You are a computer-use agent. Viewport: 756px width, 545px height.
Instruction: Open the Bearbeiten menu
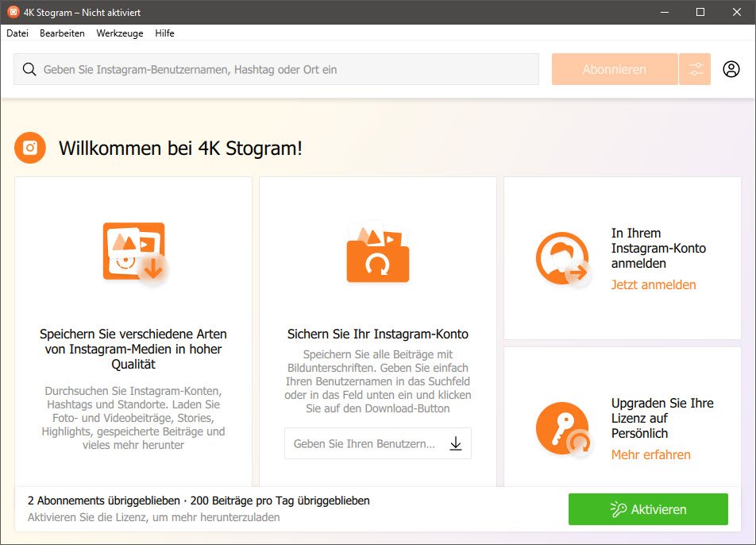click(62, 33)
